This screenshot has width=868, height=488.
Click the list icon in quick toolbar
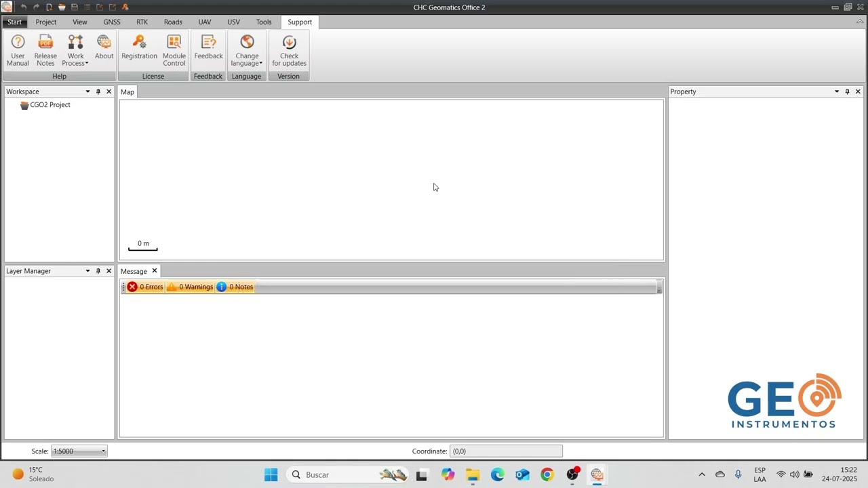point(87,7)
